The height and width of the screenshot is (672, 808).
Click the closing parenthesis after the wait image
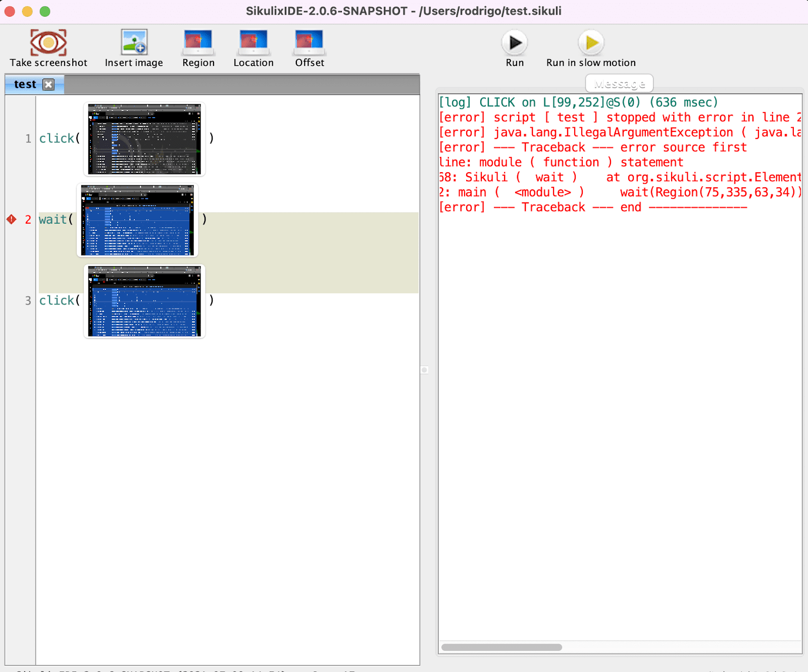click(204, 219)
